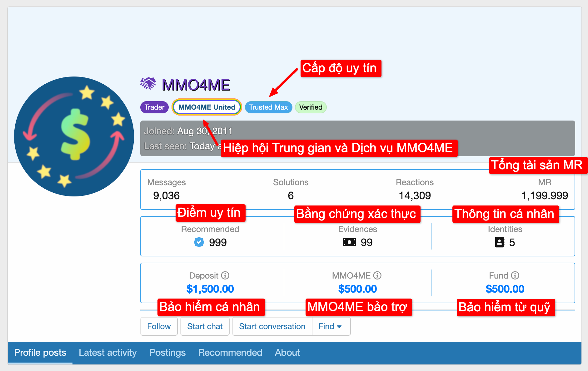Click the MMO4ME username heading
The height and width of the screenshot is (371, 588).
point(196,85)
